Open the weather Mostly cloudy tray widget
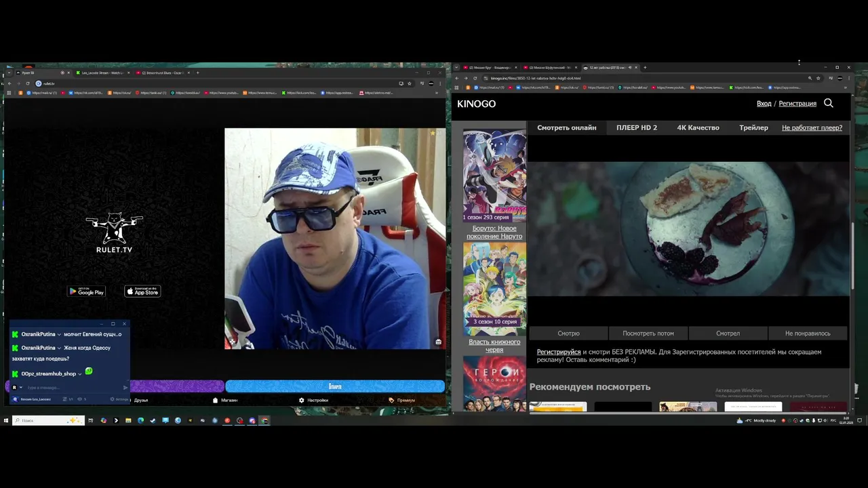 click(x=756, y=420)
